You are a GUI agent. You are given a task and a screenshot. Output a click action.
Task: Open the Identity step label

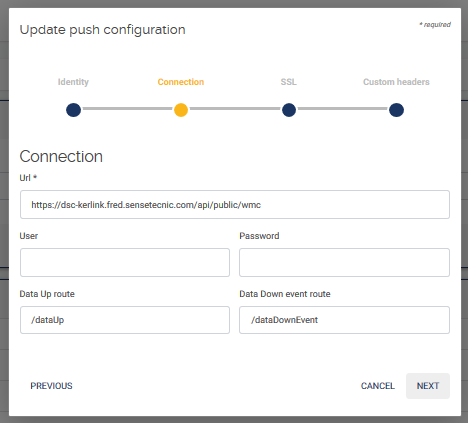pyautogui.click(x=73, y=82)
